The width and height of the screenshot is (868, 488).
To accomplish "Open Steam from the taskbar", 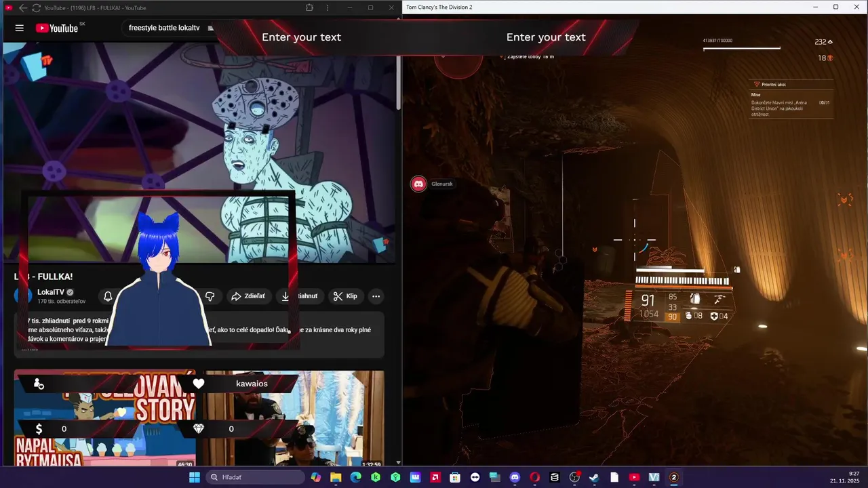I will (594, 477).
